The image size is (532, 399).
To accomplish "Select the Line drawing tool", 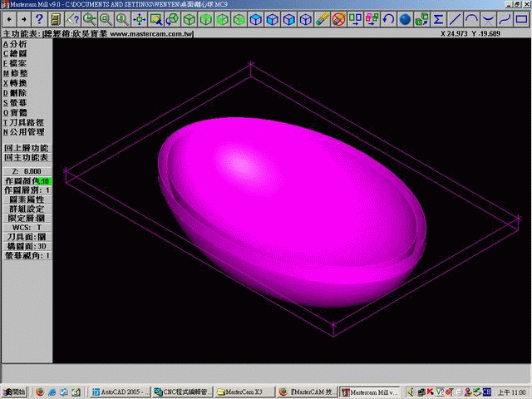I will click(455, 19).
